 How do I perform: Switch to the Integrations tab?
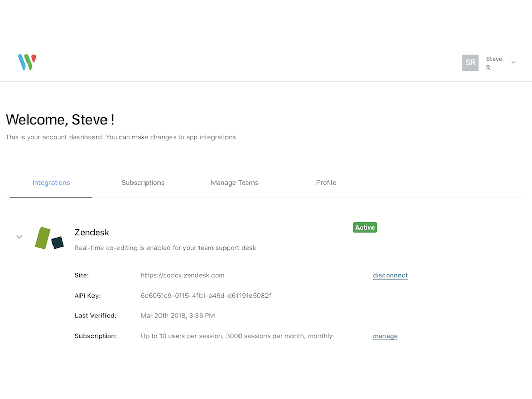pyautogui.click(x=51, y=183)
